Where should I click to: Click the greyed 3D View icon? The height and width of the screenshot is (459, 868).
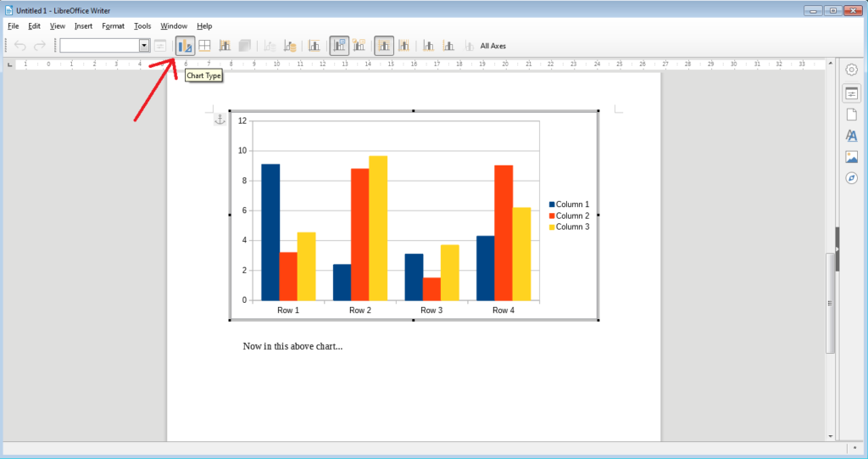tap(245, 46)
